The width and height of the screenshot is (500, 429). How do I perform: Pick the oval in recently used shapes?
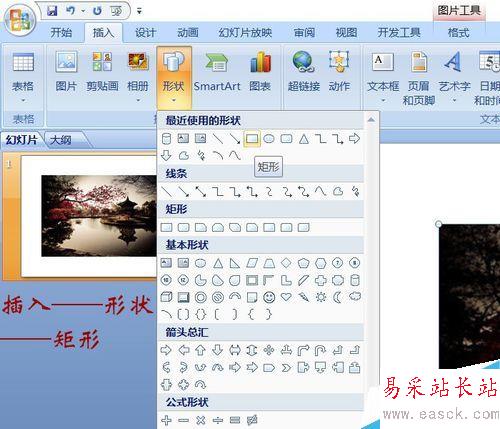pos(269,138)
